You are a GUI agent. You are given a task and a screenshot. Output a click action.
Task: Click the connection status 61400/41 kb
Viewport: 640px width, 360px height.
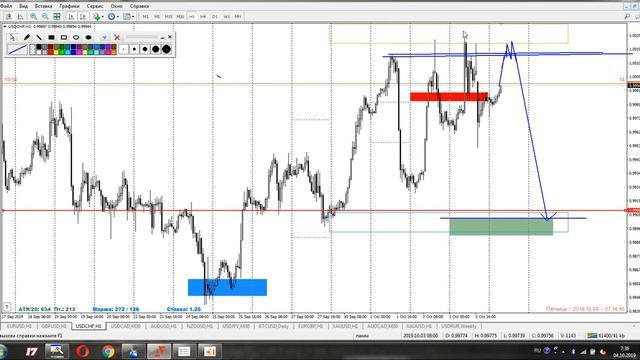606,336
